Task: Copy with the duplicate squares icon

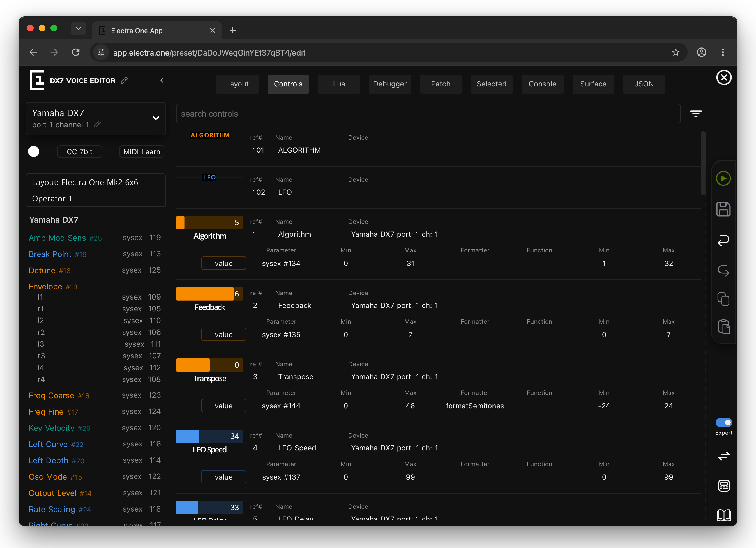Action: [723, 299]
